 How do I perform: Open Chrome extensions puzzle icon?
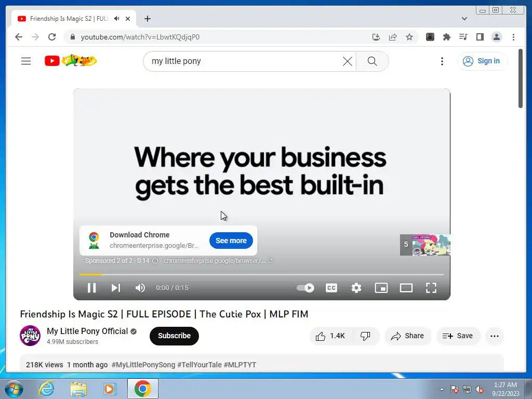pyautogui.click(x=446, y=37)
